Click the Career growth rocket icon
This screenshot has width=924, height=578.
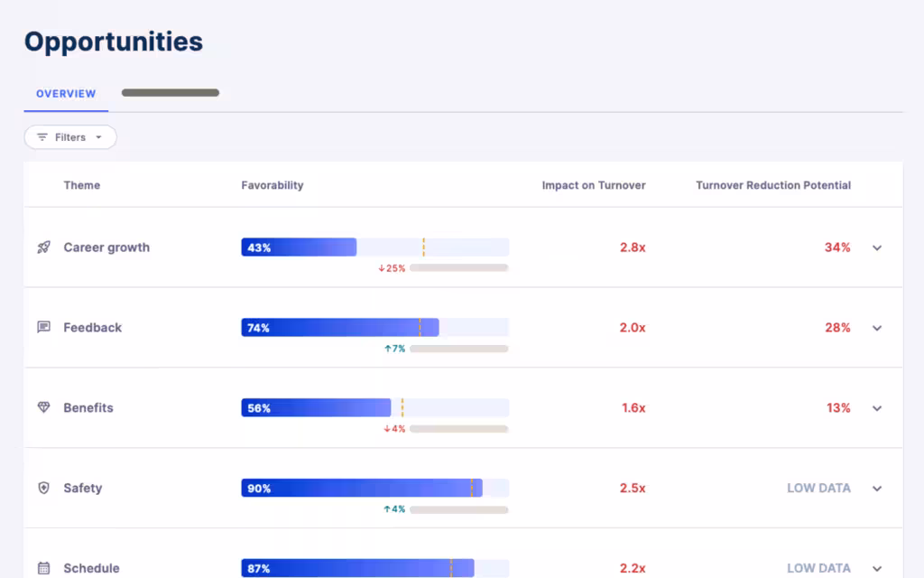point(43,247)
